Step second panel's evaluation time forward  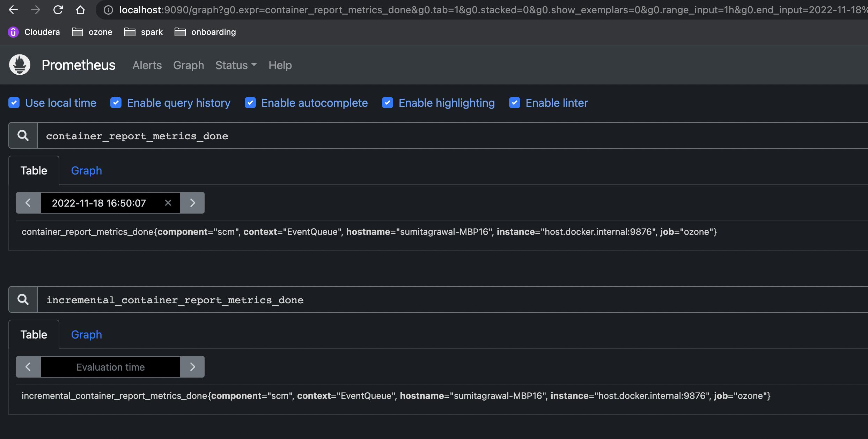[x=192, y=367]
